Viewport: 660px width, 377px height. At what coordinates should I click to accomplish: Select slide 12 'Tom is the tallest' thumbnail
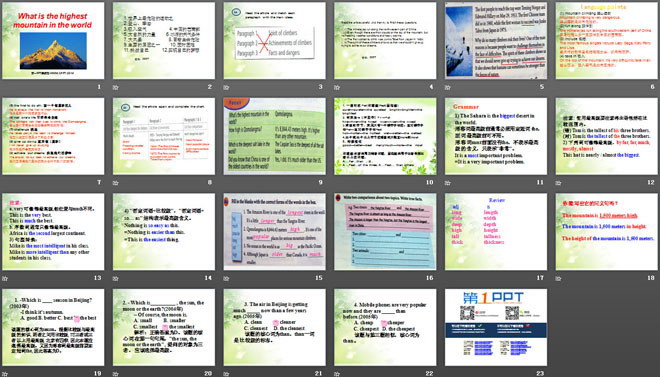607,136
